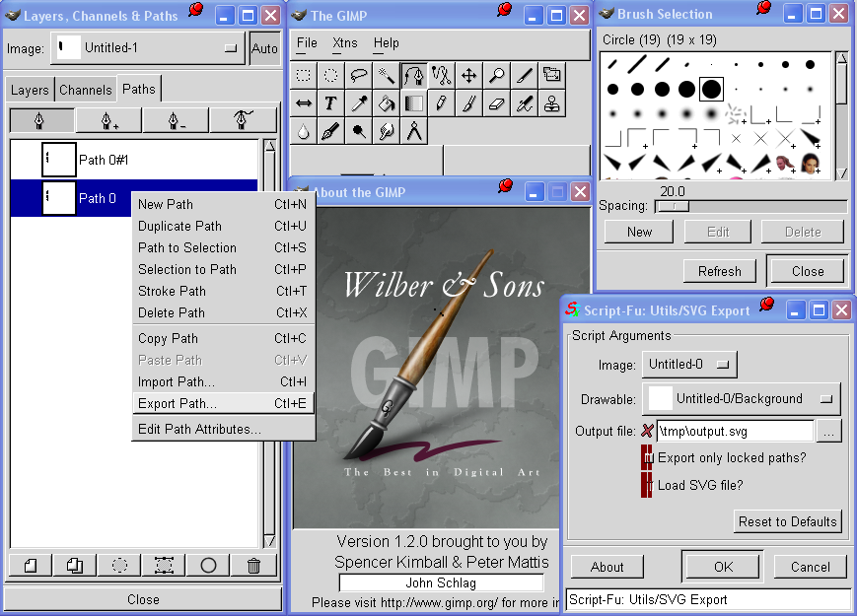Choose the Free-hand Lasso select tool
857x616 pixels.
click(359, 75)
